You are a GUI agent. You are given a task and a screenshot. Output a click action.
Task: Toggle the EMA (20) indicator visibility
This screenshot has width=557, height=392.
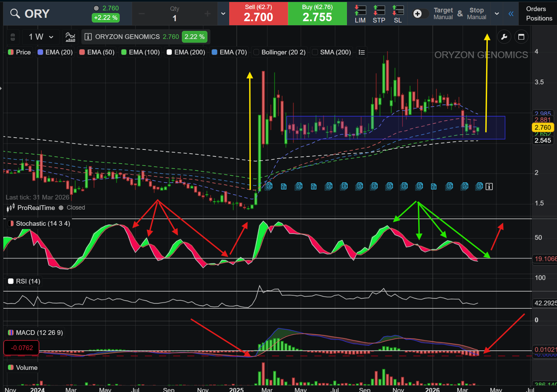(x=54, y=52)
